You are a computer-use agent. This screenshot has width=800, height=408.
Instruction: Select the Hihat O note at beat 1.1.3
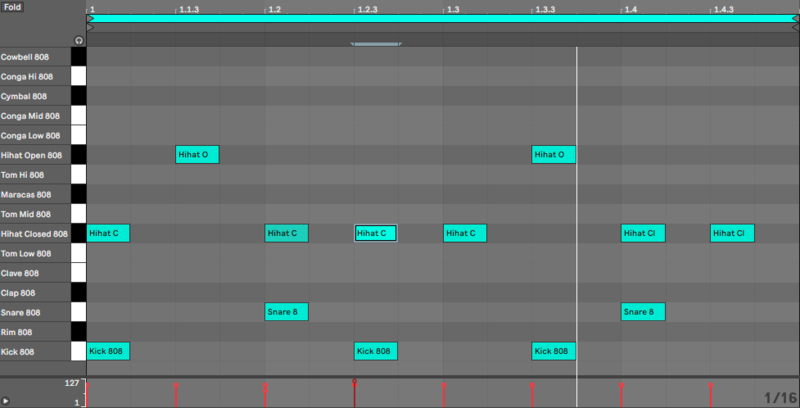[x=197, y=155]
